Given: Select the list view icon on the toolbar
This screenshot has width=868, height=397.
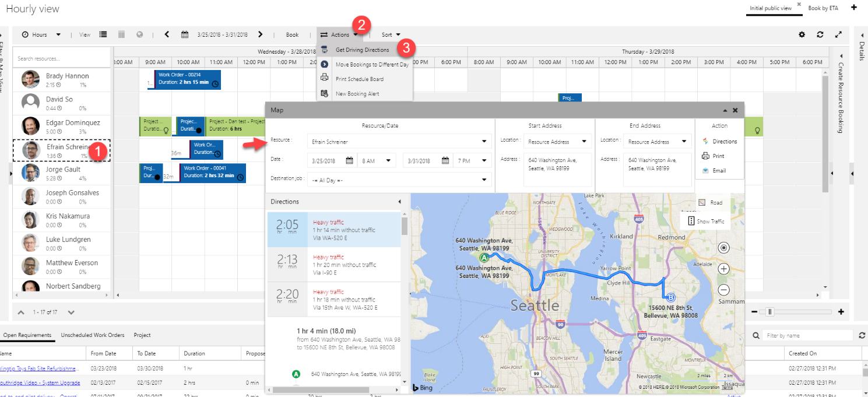Looking at the screenshot, I should click(103, 34).
